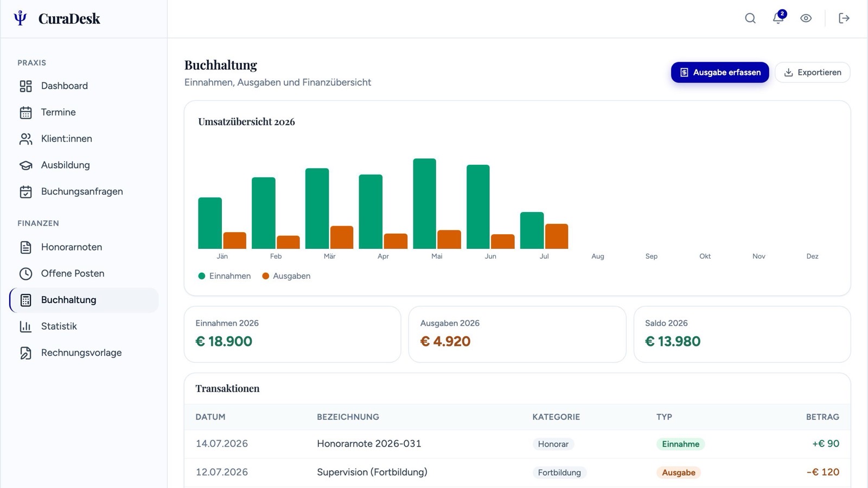The width and height of the screenshot is (868, 488).
Task: Toggle the eye visibility icon in header
Action: click(x=806, y=18)
